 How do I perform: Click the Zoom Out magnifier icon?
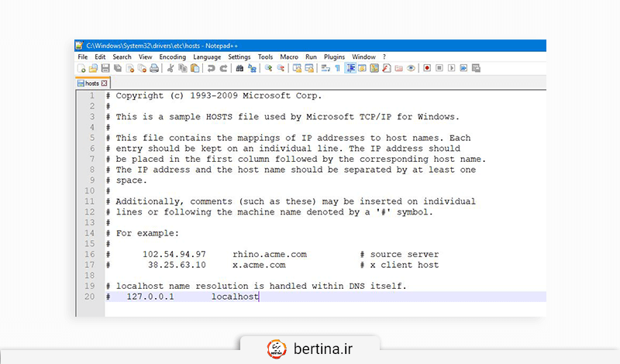[x=281, y=68]
